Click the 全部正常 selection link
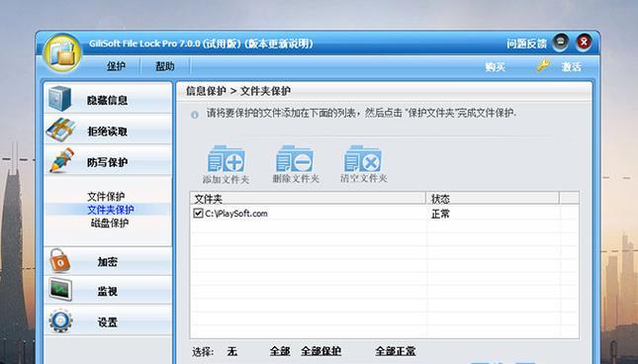 tap(395, 351)
